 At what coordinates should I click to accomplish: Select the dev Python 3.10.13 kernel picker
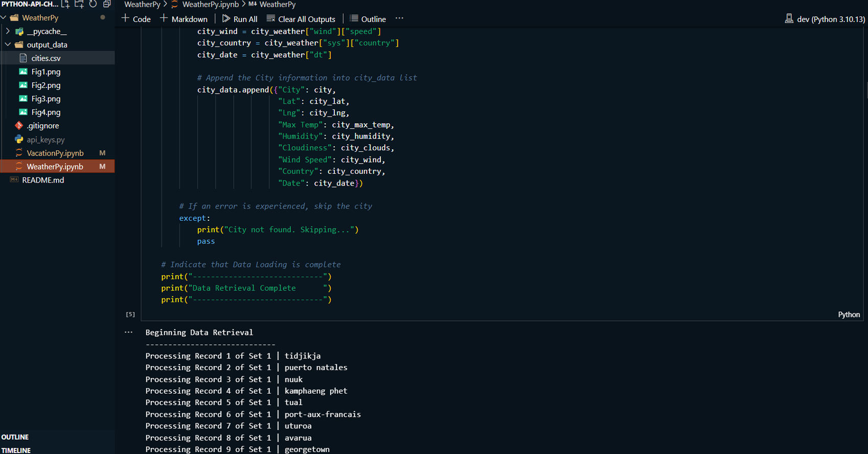(x=825, y=19)
